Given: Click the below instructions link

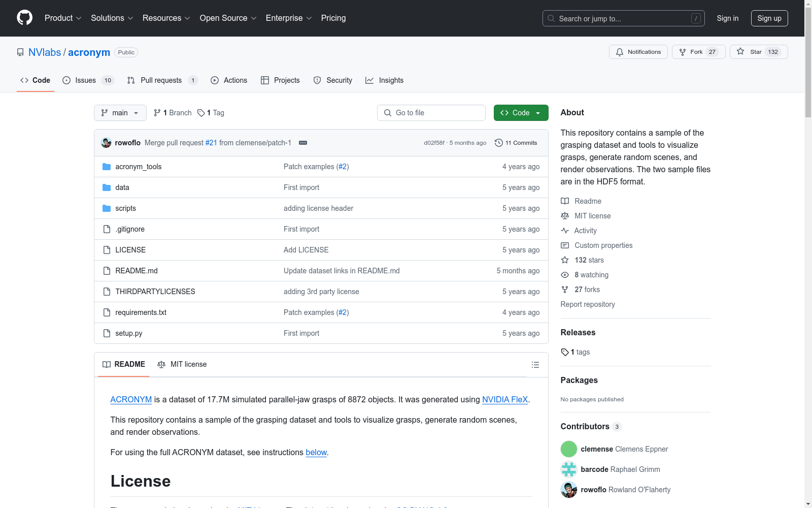Looking at the screenshot, I should click(316, 453).
